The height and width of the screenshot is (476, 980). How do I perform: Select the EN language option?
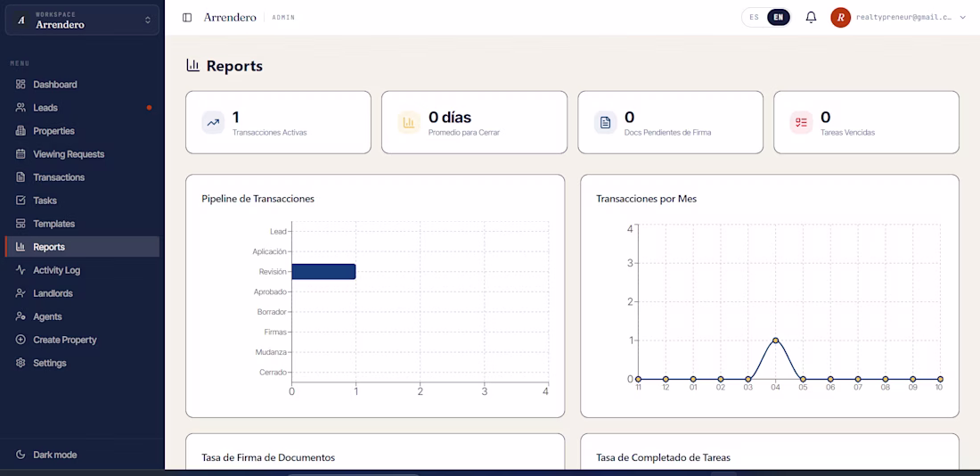click(778, 18)
